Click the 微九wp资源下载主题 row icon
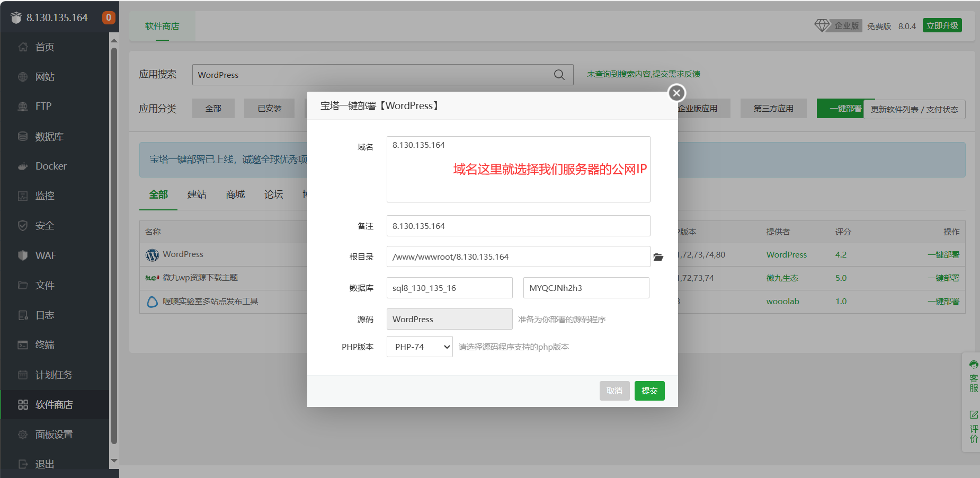Screen dimensions: 980x478 (x=152, y=278)
